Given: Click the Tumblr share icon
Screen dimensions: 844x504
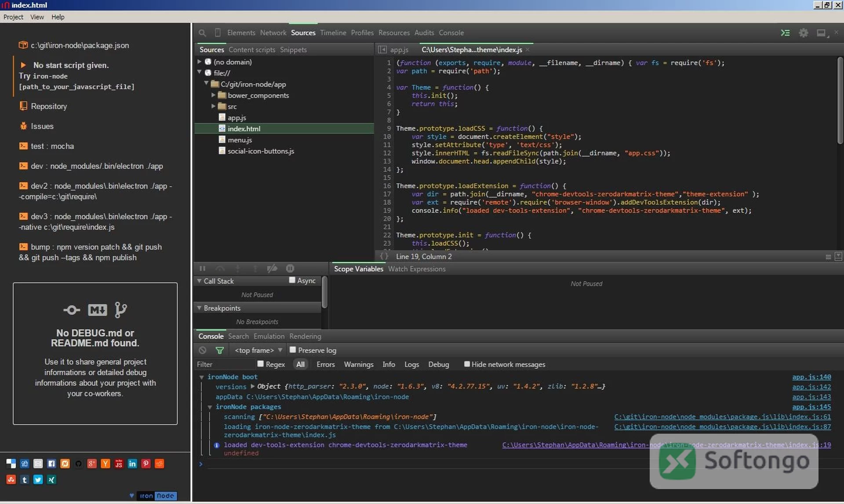Looking at the screenshot, I should tap(25, 479).
